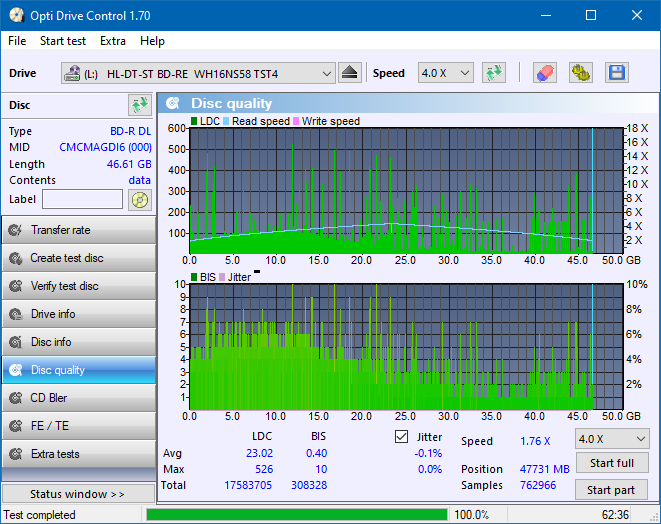661x524 pixels.
Task: Save results with the floppy disk icon
Action: [x=617, y=73]
